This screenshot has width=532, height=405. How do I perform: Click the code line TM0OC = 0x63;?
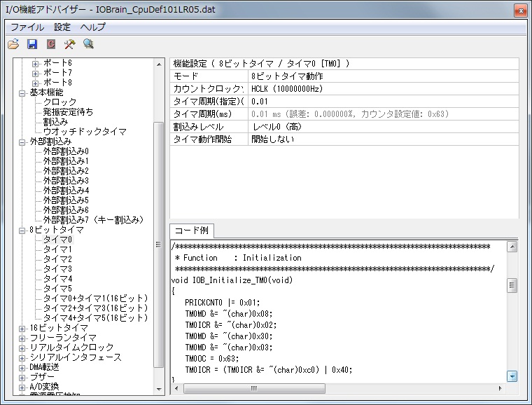(x=212, y=359)
